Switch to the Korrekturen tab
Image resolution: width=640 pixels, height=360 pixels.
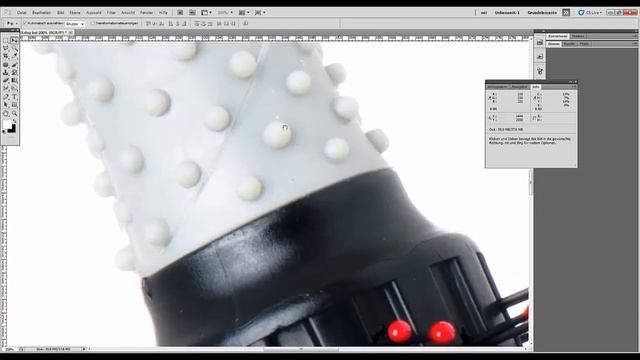pos(558,36)
